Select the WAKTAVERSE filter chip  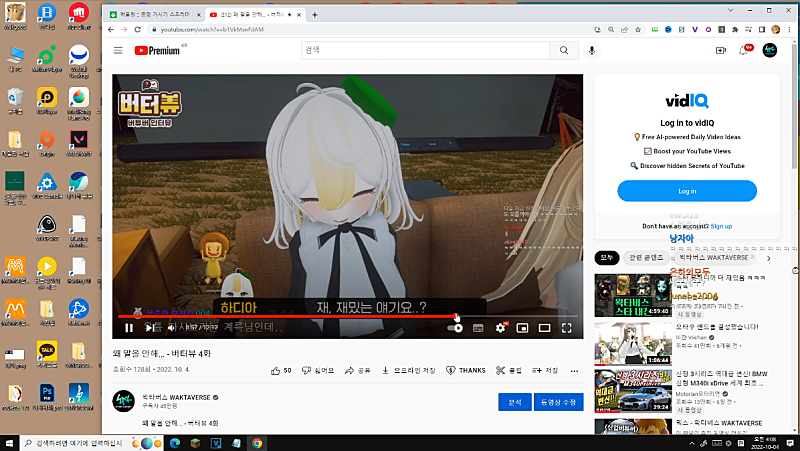[714, 258]
